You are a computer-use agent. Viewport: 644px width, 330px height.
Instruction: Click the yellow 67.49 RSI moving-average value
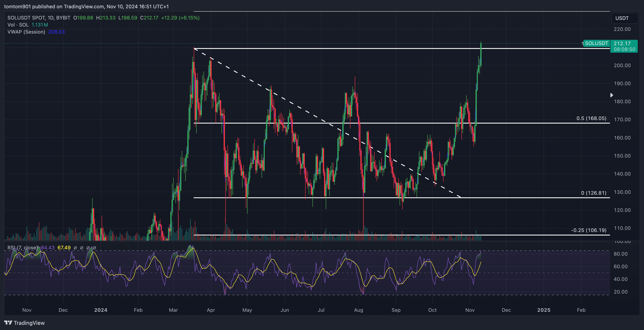point(64,247)
